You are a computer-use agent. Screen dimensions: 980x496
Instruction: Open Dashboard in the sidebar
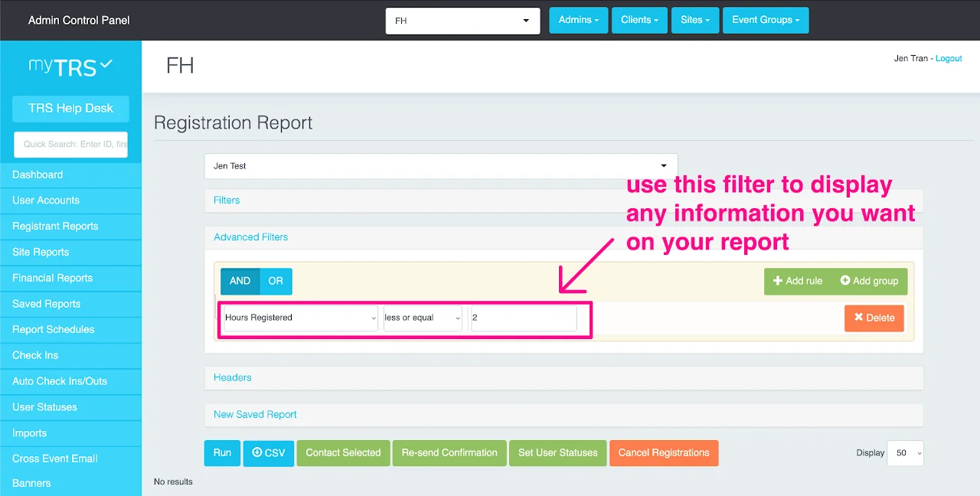coord(70,175)
